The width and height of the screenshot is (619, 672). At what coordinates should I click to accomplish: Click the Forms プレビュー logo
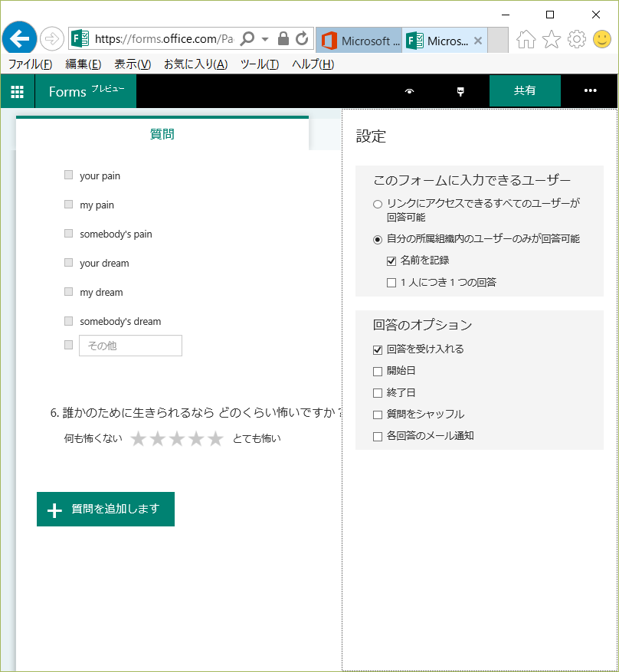[x=86, y=91]
